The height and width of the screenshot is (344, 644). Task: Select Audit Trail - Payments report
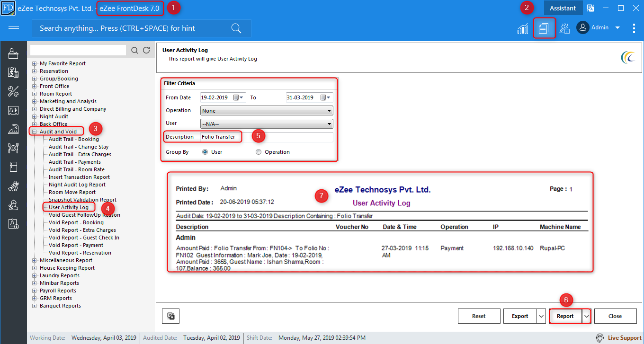click(x=75, y=162)
